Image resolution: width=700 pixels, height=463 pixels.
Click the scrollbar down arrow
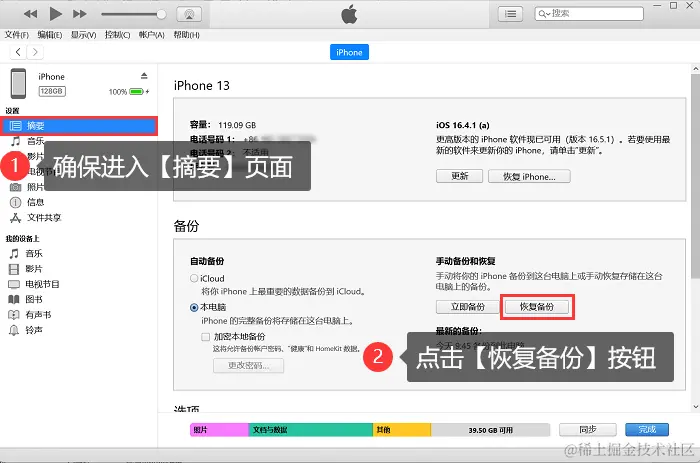[695, 407]
